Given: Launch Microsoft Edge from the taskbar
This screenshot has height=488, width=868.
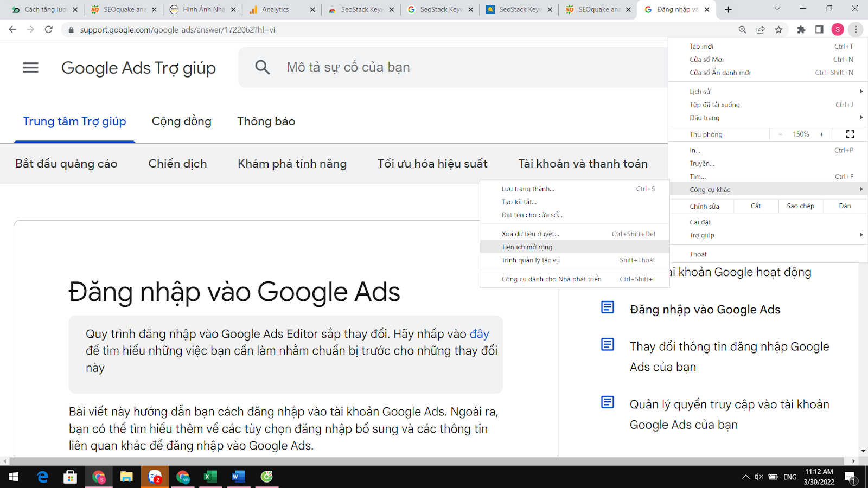Looking at the screenshot, I should click(x=42, y=477).
